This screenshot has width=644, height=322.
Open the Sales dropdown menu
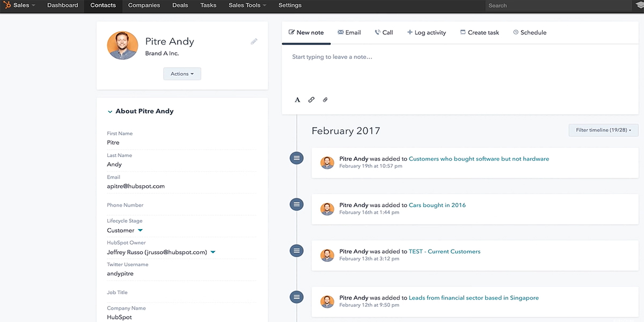pyautogui.click(x=24, y=5)
